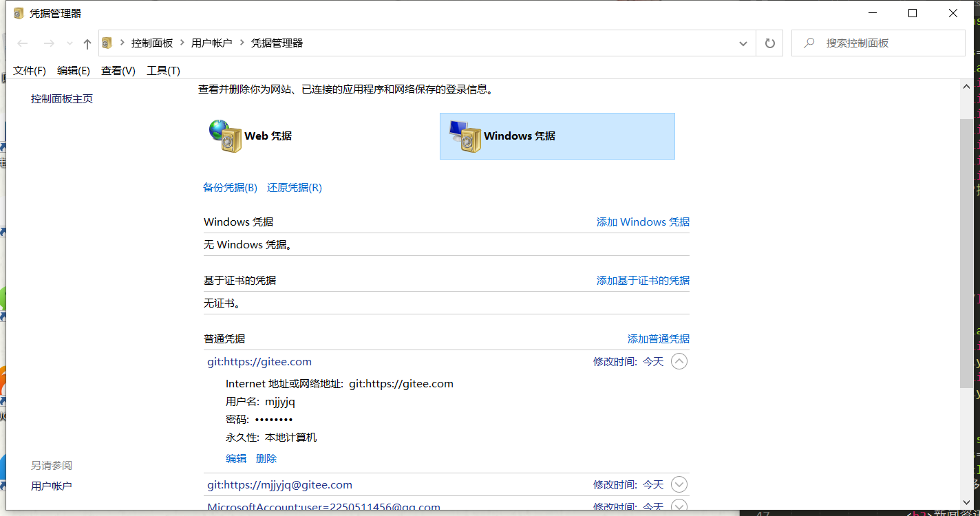
Task: Maximize the 凭据管理器 window
Action: 913,13
